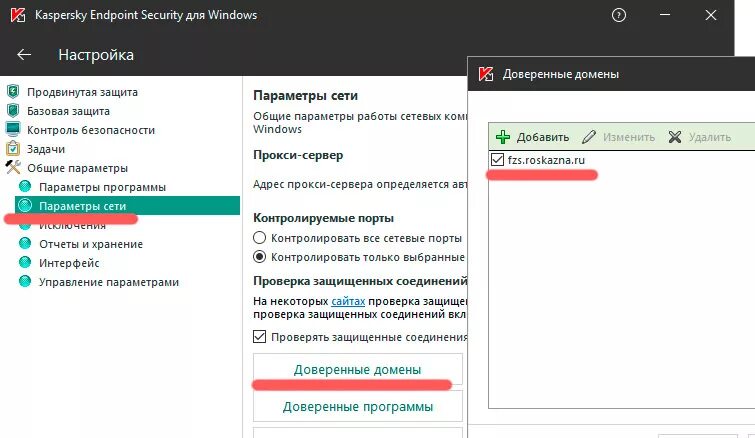755x438 pixels.
Task: Click the shield icon beside Базовая защита
Action: tap(13, 111)
